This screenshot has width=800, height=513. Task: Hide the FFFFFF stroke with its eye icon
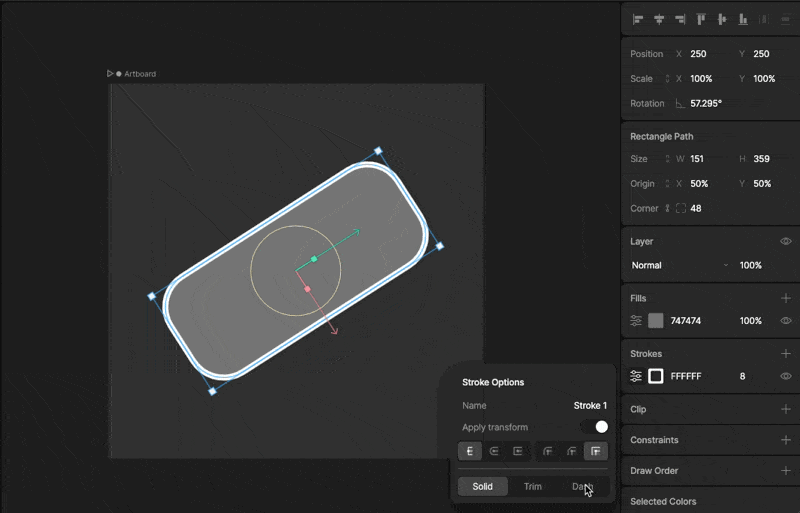(785, 376)
